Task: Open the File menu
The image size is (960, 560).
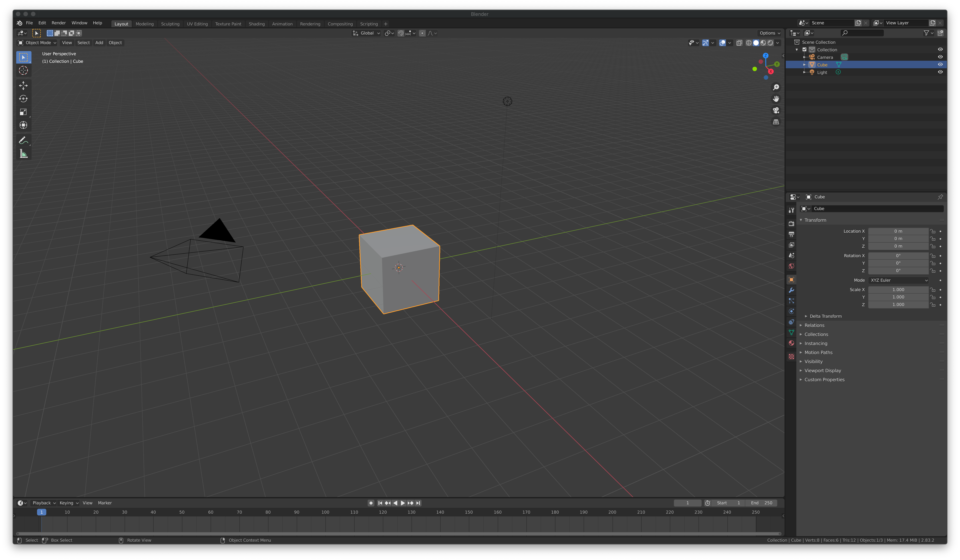Action: click(29, 23)
